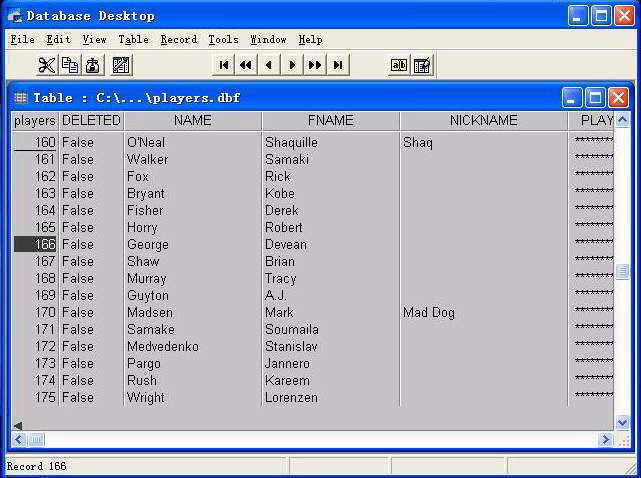The width and height of the screenshot is (641, 478).
Task: Toggle Field View ab icon
Action: click(x=399, y=65)
